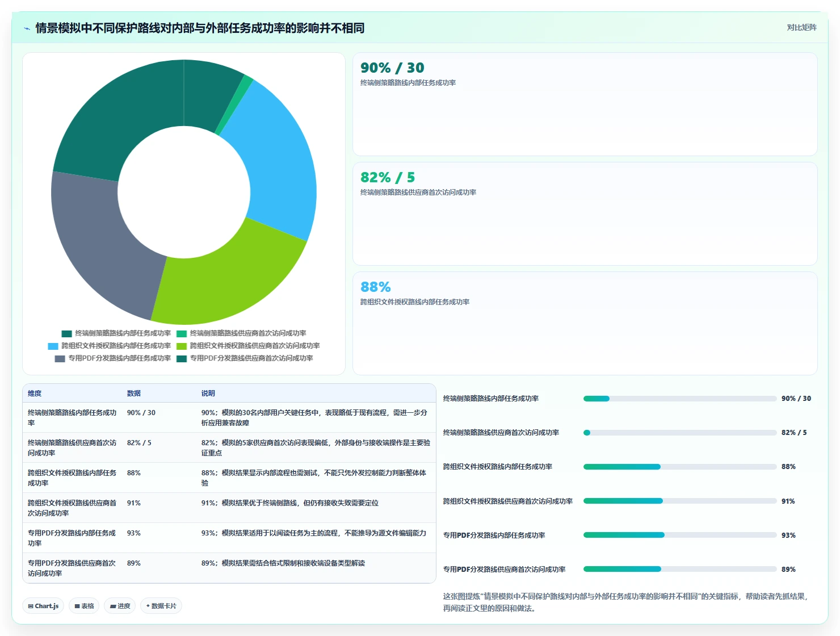Click the summary paragraph starting 这张图提炼
This screenshot has width=840, height=636.
click(x=625, y=602)
